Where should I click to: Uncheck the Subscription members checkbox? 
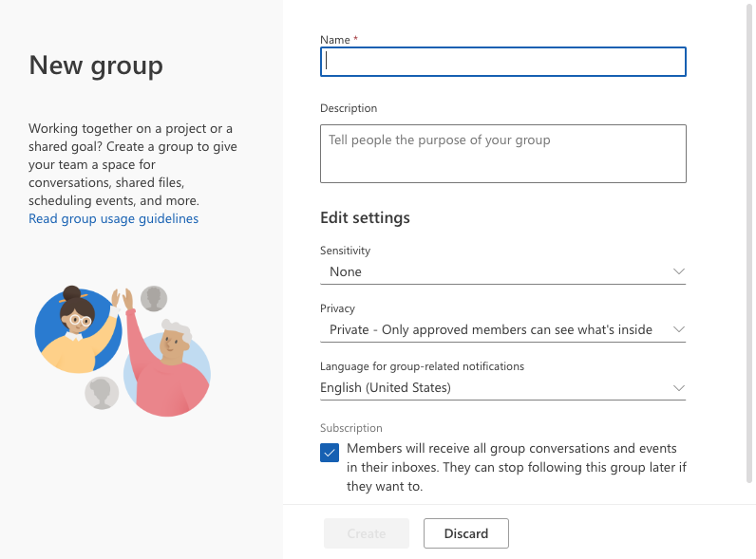pos(330,453)
